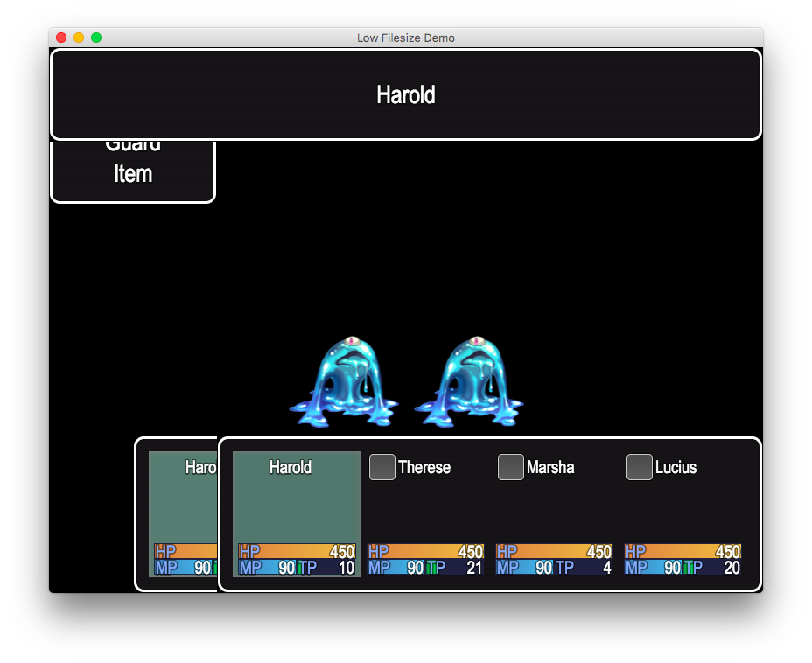Click the Harold name in top window
Screen dimensions: 812x663
(406, 95)
